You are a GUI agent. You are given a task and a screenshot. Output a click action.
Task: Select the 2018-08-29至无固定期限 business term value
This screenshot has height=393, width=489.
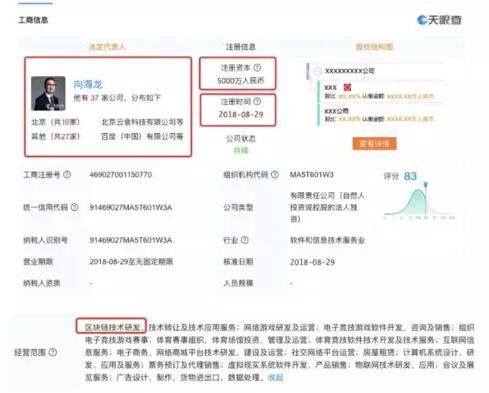point(131,262)
